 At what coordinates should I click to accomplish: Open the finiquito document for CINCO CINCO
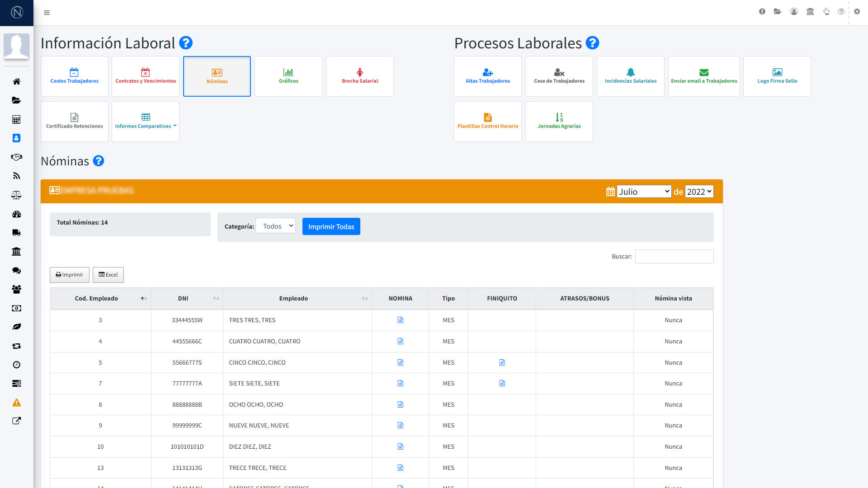[x=502, y=362]
